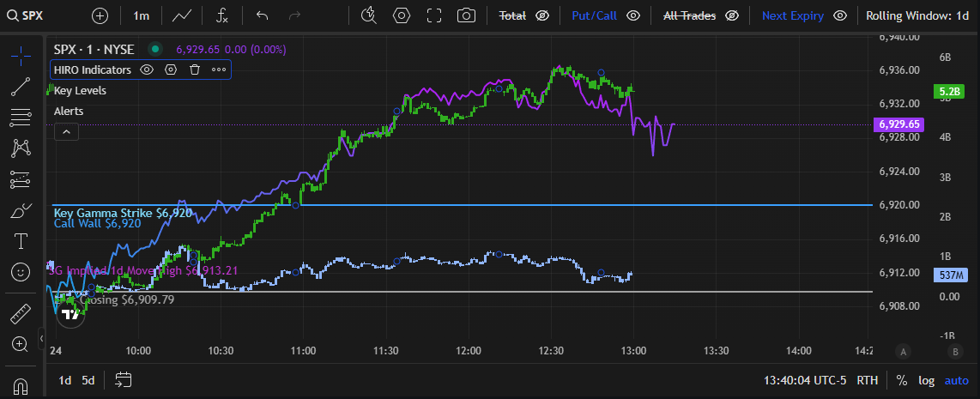Open the indicators fx menu
Viewport: 980px width, 399px height.
(221, 15)
